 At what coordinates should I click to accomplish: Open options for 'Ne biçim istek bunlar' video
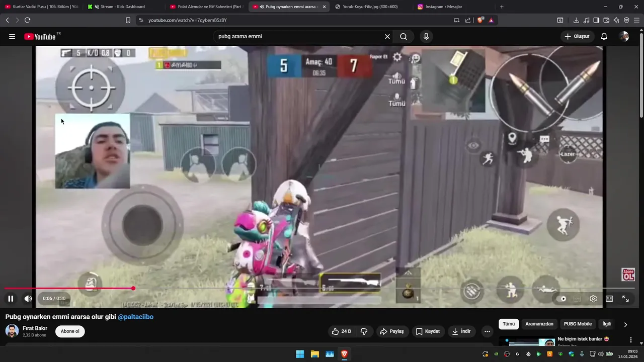click(x=631, y=340)
